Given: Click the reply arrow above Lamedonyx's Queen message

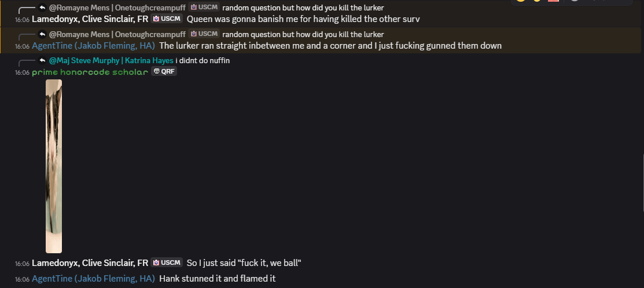Looking at the screenshot, I should tap(42, 8).
